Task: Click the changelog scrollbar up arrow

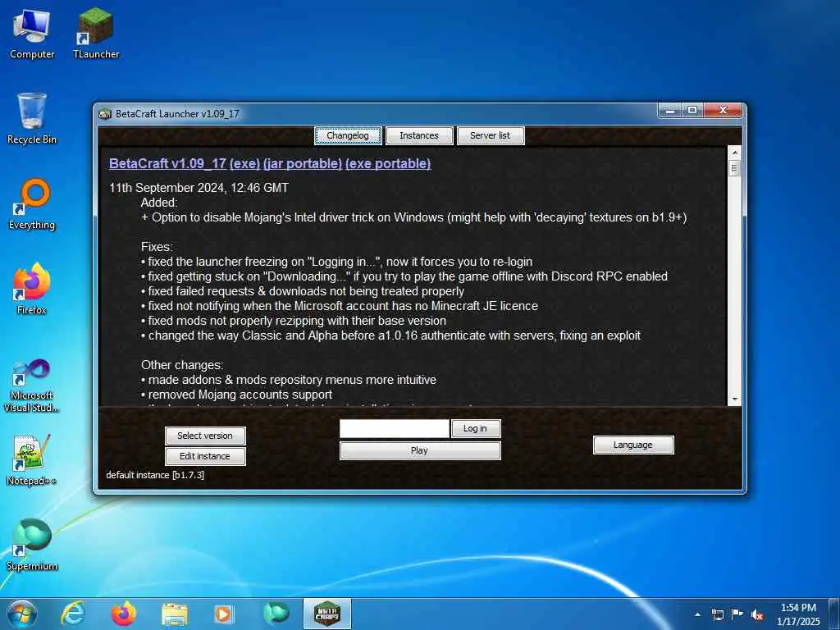Action: coord(734,153)
